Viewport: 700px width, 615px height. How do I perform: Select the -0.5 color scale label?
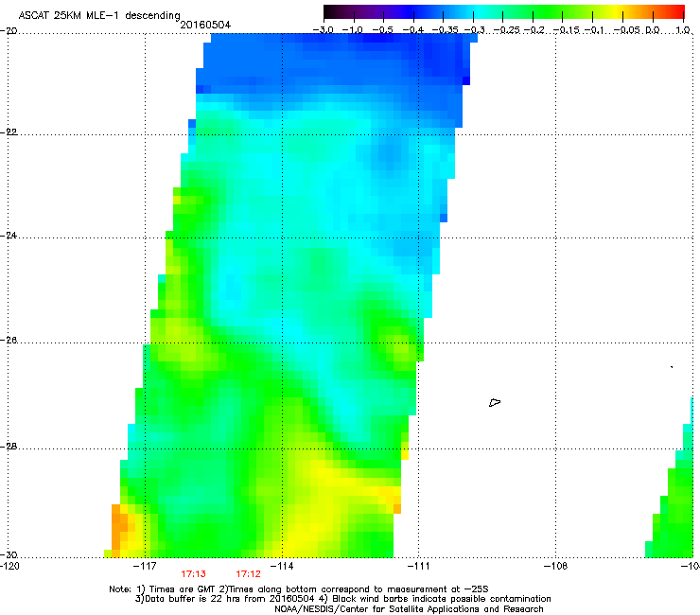click(382, 30)
